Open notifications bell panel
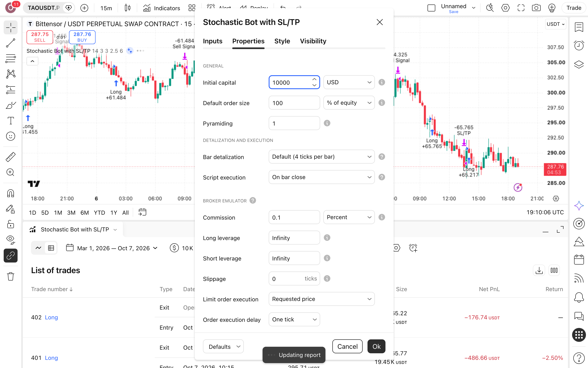The height and width of the screenshot is (368, 588). (579, 297)
